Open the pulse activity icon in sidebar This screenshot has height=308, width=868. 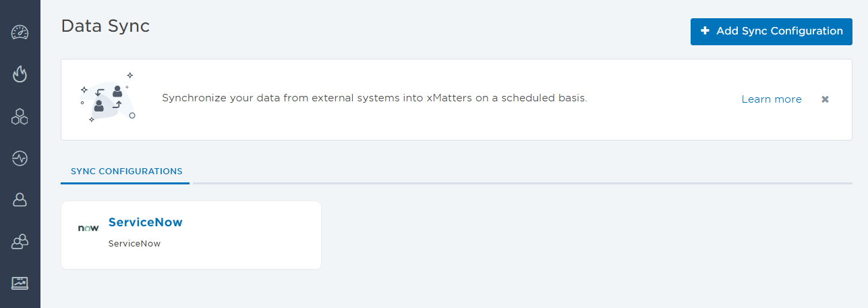tap(20, 158)
